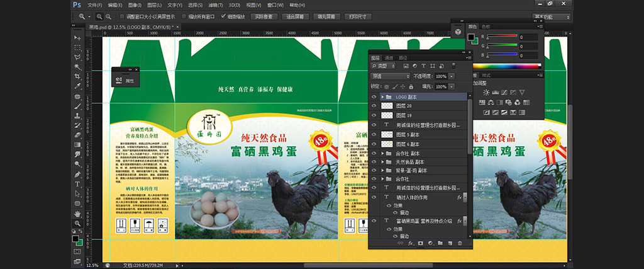Open the fill percentage dropdown arrow
This screenshot has height=269, width=644.
452,87
